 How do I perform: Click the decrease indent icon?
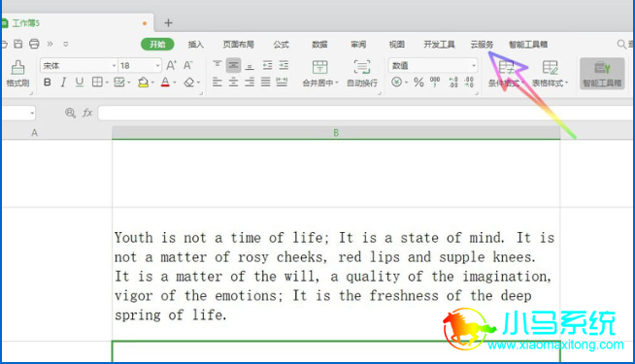click(267, 65)
